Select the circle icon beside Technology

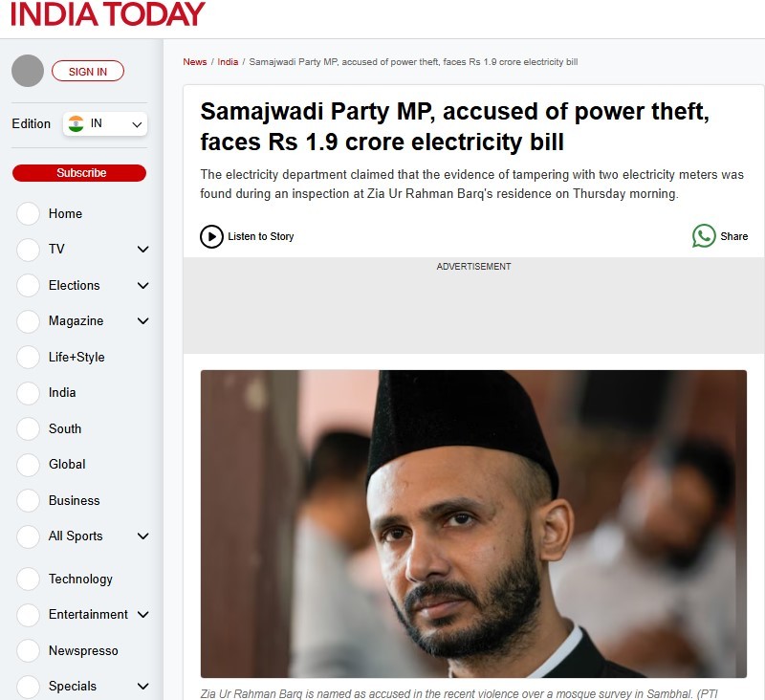click(28, 579)
